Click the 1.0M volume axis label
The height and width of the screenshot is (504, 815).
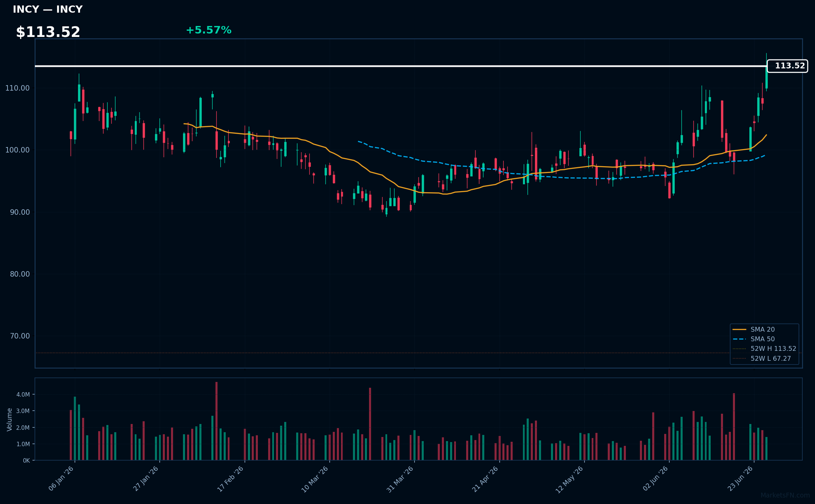pyautogui.click(x=23, y=444)
